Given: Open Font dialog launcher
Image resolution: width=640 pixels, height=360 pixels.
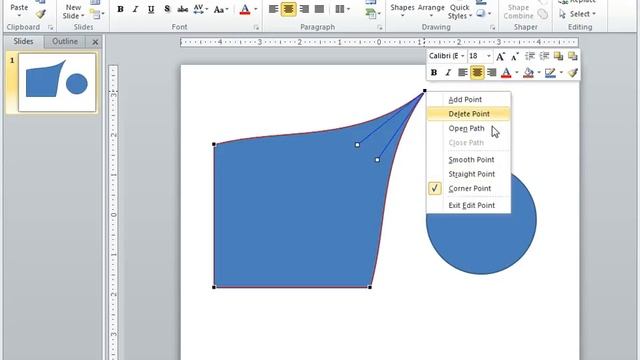Looking at the screenshot, I should tap(256, 27).
